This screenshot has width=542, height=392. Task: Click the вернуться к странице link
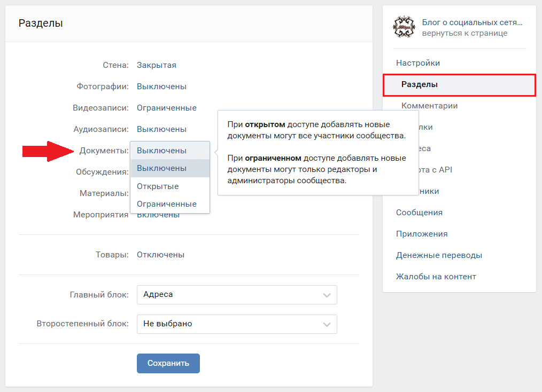coord(464,33)
